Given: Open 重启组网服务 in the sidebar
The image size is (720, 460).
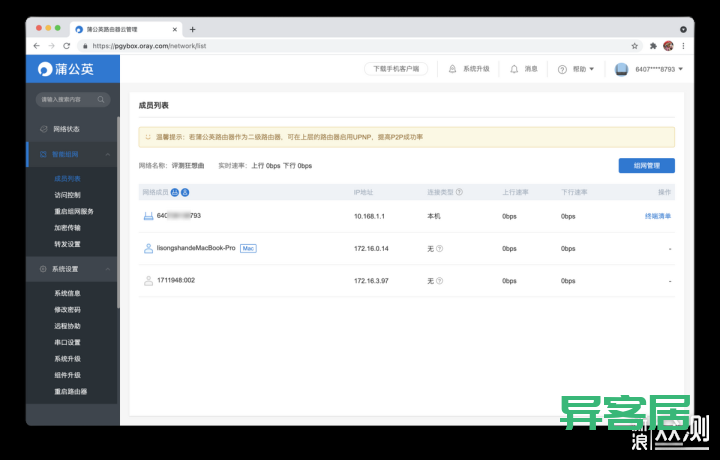Looking at the screenshot, I should tap(74, 211).
